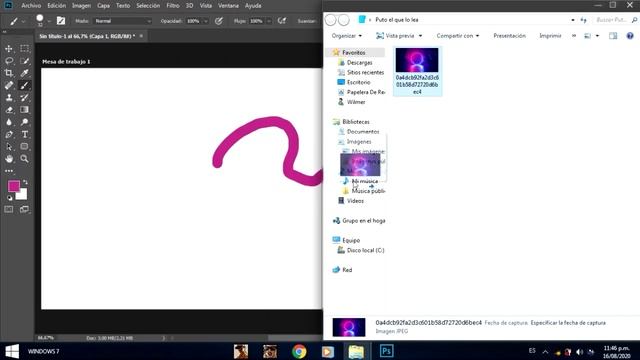Select the Zoom magnifier tool
The height and width of the screenshot is (360, 640).
click(x=24, y=159)
